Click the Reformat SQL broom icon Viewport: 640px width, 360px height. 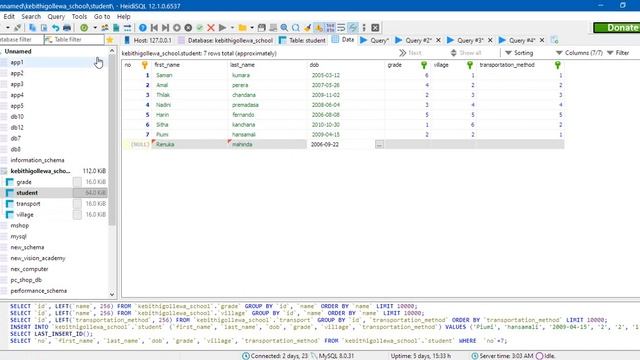pos(307,28)
